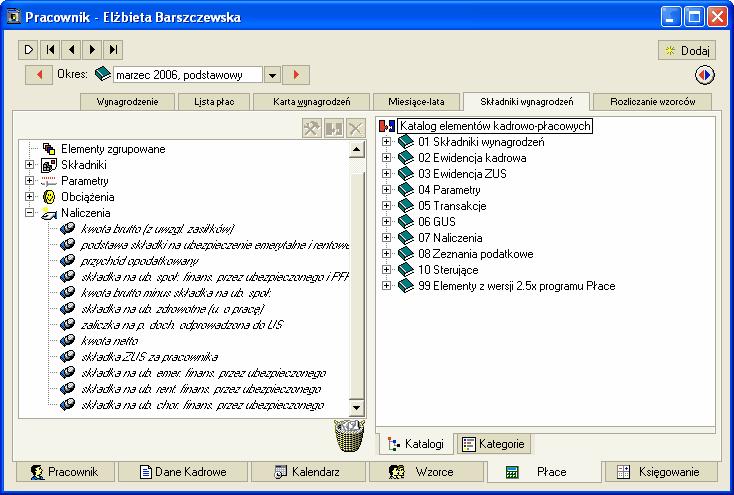Open the Karta wynagrodzeń tab
The image size is (734, 495).
[x=311, y=102]
